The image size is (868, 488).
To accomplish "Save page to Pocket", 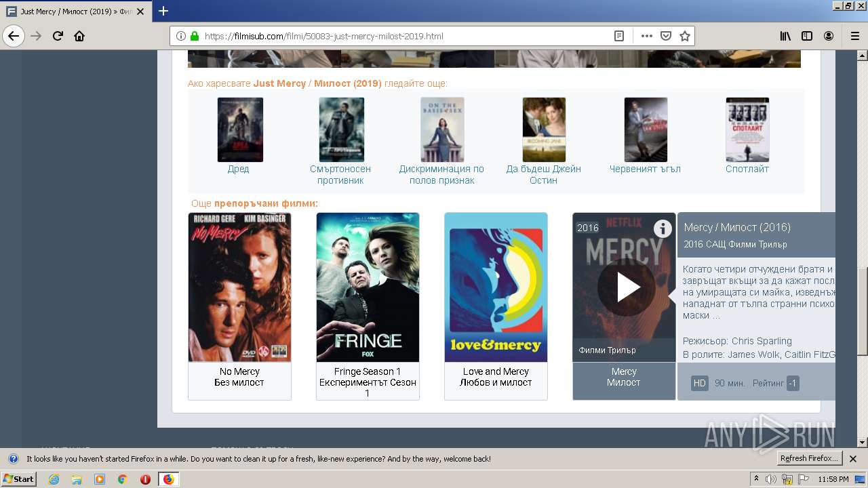I will pos(666,36).
